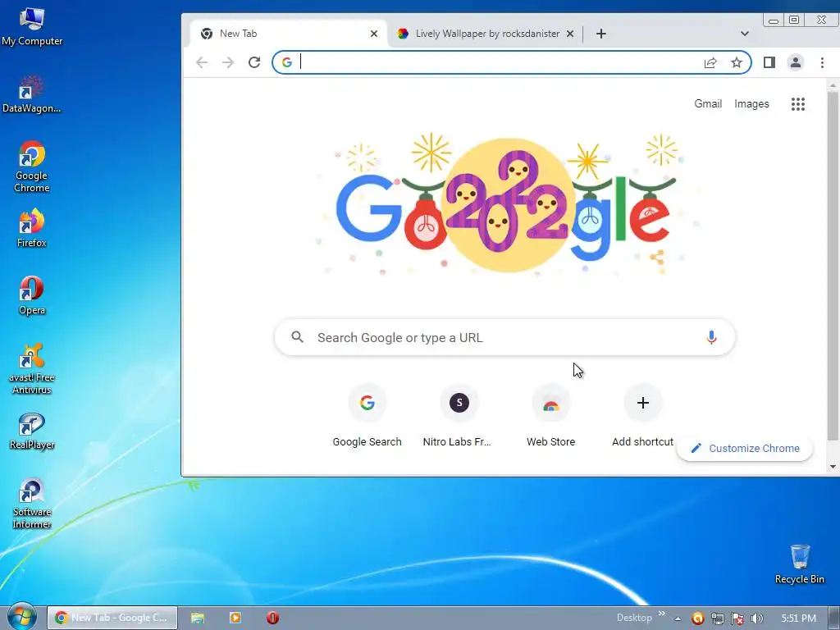Select My Computer desktop icon
This screenshot has width=840, height=630.
[x=32, y=27]
